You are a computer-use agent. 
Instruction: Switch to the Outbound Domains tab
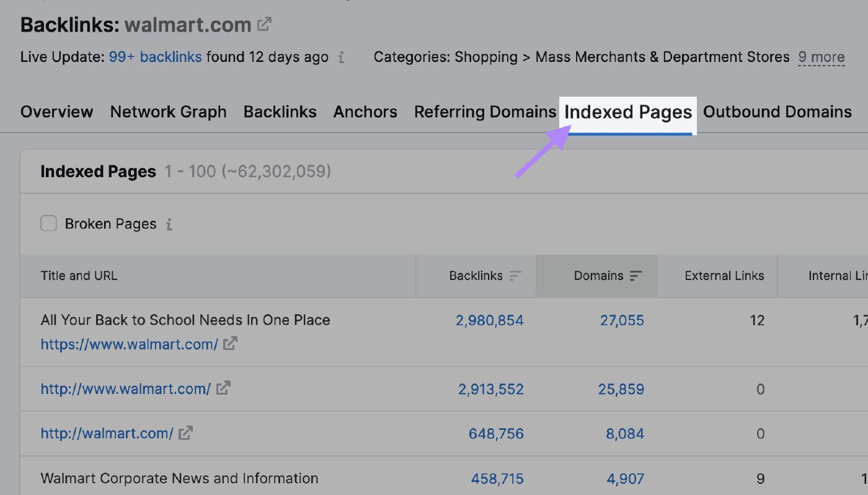pos(777,112)
